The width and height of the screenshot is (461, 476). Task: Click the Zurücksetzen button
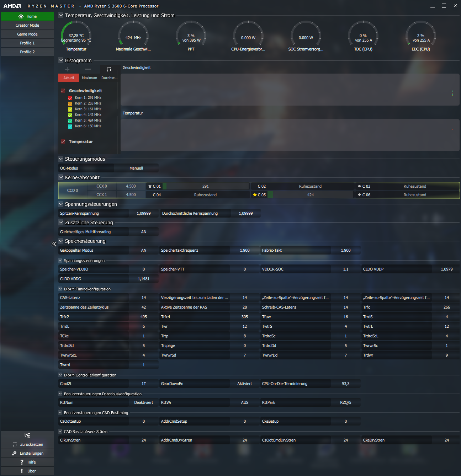27,444
